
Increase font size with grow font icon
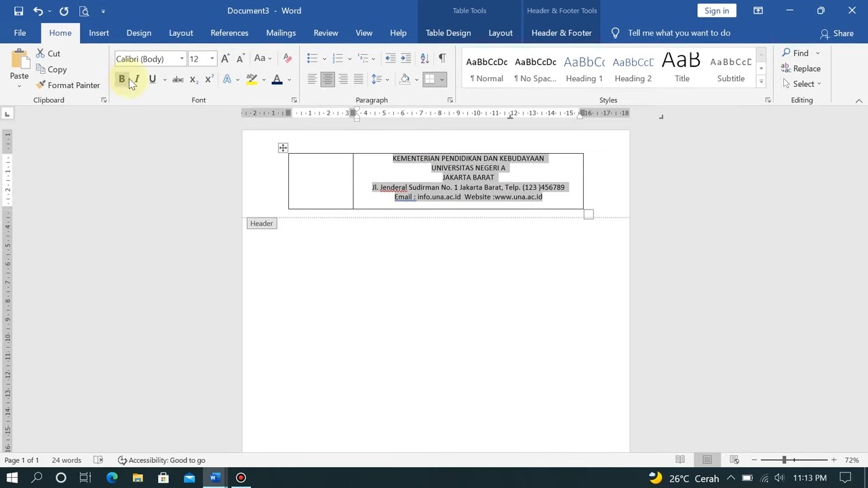(x=225, y=58)
